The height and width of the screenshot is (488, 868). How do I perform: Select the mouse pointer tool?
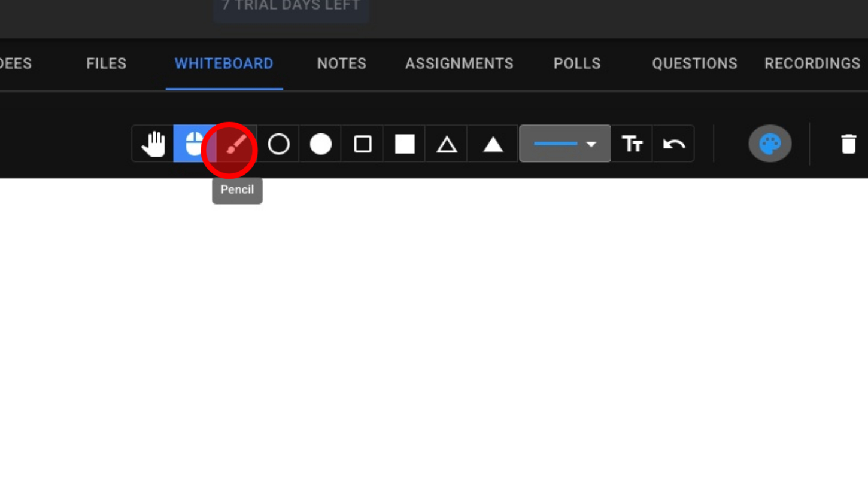click(194, 144)
